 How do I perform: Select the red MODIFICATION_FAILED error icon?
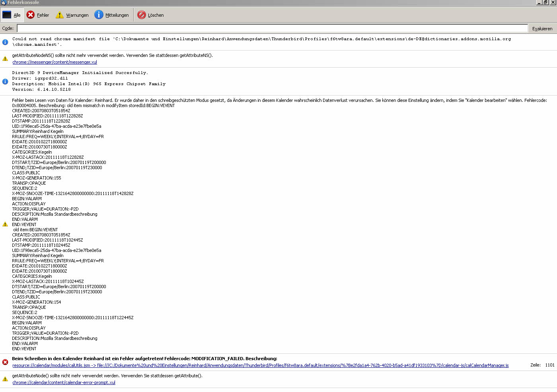coord(5,362)
